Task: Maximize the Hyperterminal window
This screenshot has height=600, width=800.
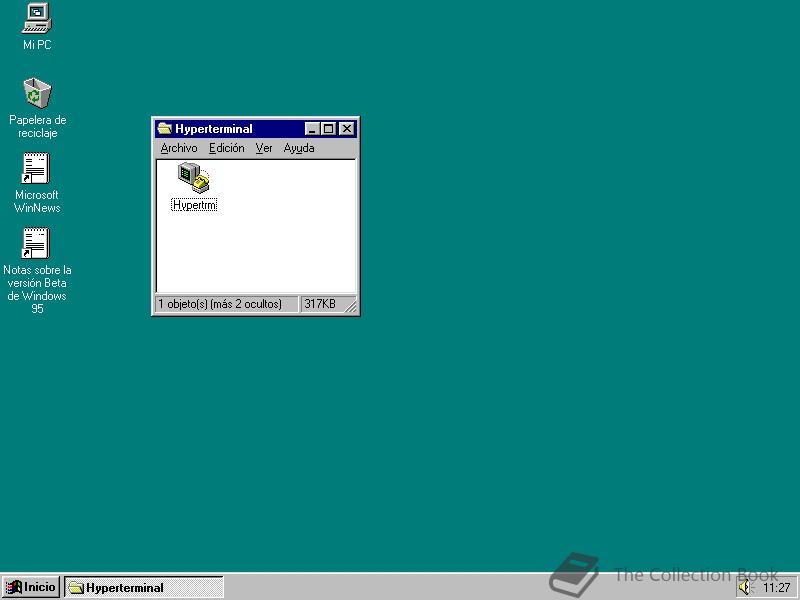Action: coord(328,129)
